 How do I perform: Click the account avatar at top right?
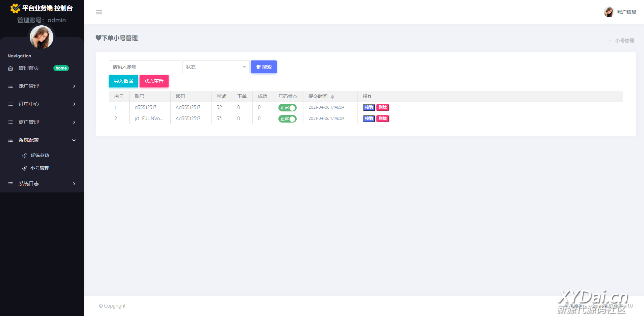point(609,12)
